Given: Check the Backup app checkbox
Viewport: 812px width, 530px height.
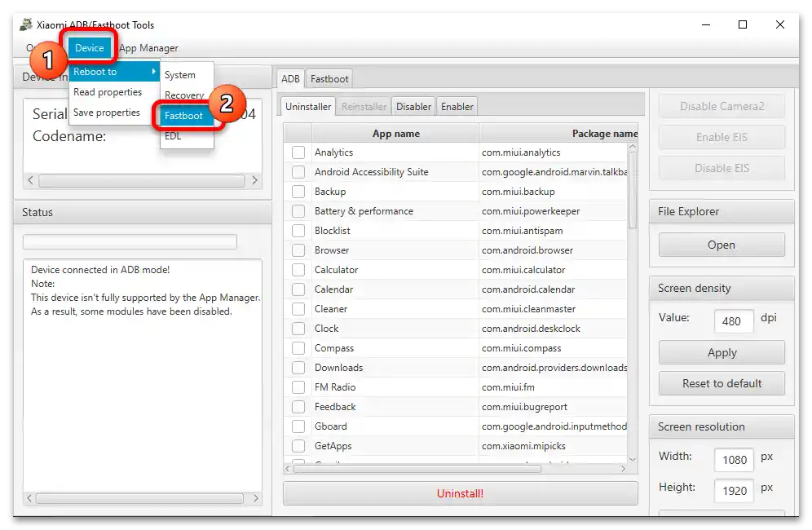Looking at the screenshot, I should (x=298, y=192).
